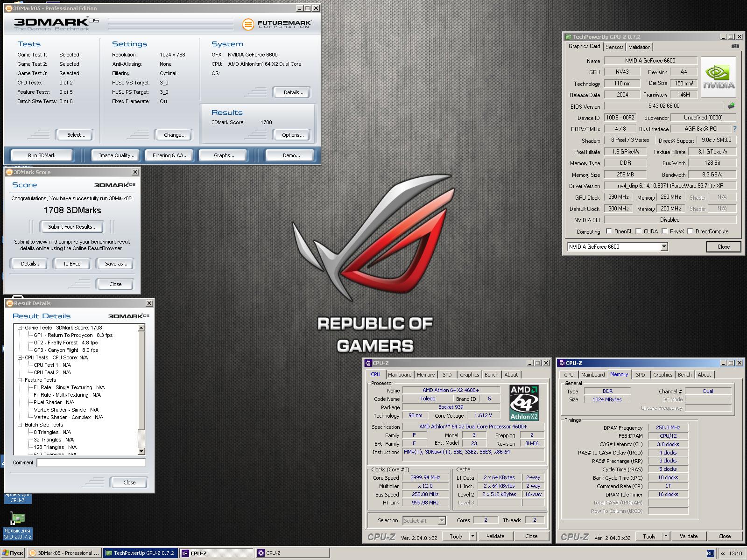747x560 pixels.
Task: Click Result Details scroll up arrow
Action: (141, 328)
